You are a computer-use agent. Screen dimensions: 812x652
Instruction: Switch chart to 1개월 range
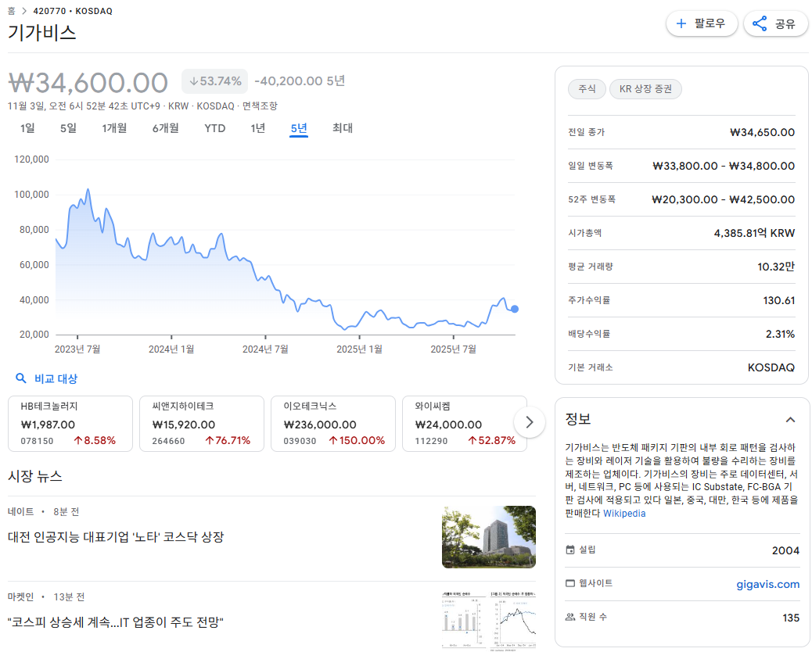(x=114, y=127)
